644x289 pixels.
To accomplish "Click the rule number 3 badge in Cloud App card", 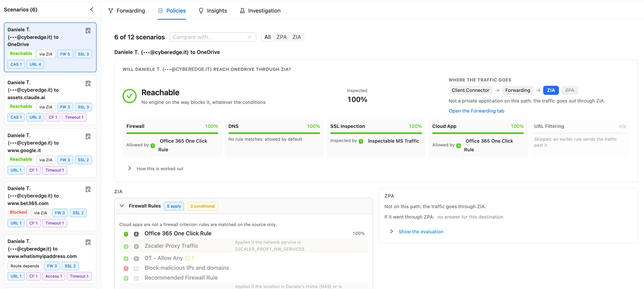I will (458, 146).
